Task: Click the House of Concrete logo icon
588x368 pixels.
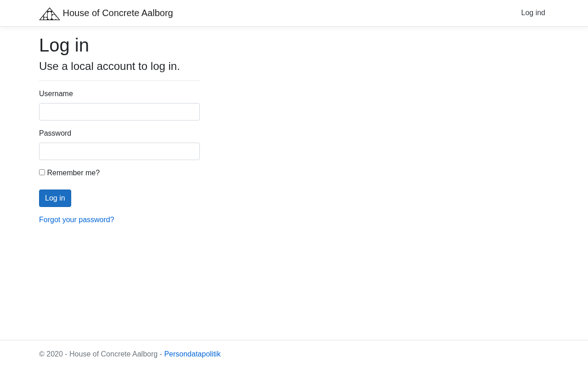Action: pos(50,14)
